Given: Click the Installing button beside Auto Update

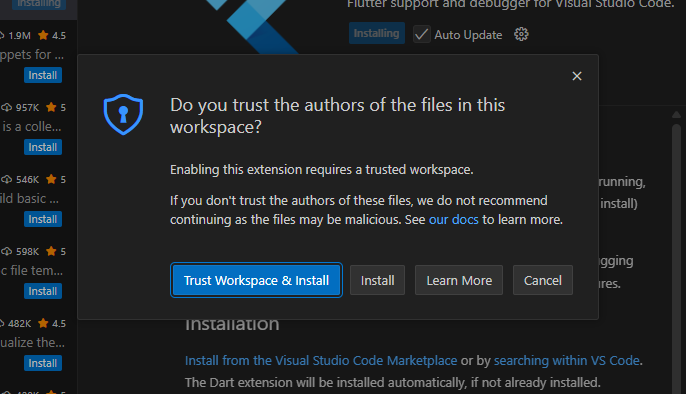Looking at the screenshot, I should point(377,34).
